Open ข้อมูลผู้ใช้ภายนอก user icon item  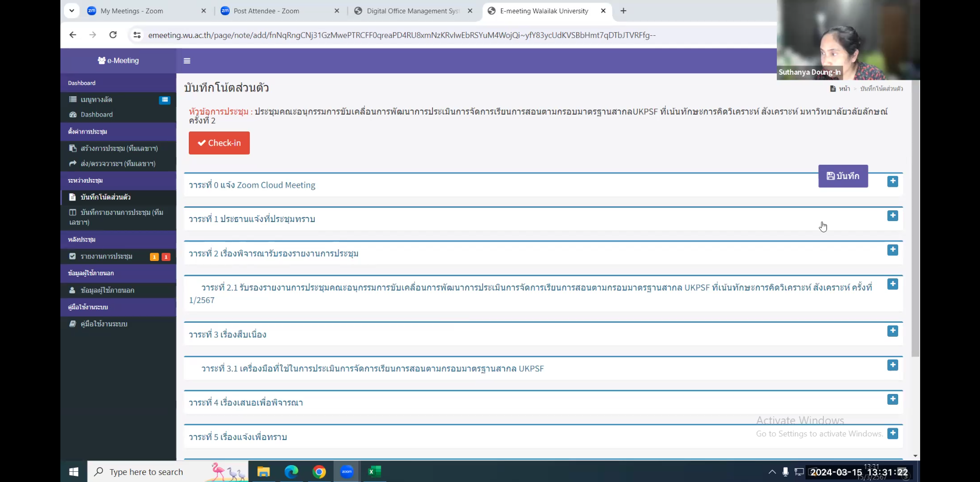(107, 290)
